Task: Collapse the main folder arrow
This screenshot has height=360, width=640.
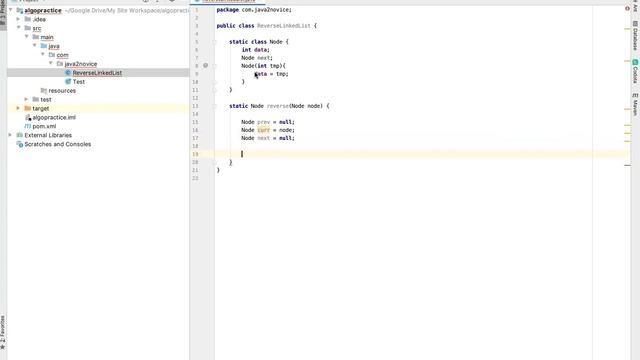Action: 27,37
